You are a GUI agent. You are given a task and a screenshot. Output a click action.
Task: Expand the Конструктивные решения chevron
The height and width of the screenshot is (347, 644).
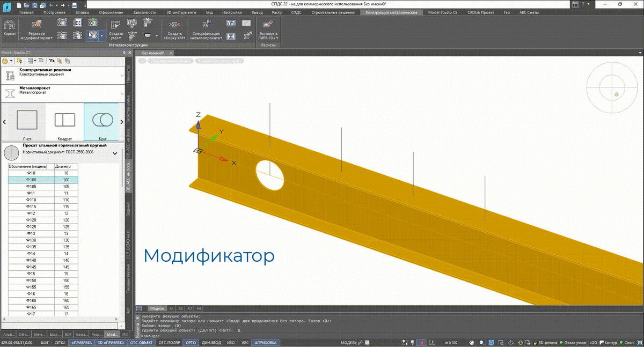coord(121,76)
